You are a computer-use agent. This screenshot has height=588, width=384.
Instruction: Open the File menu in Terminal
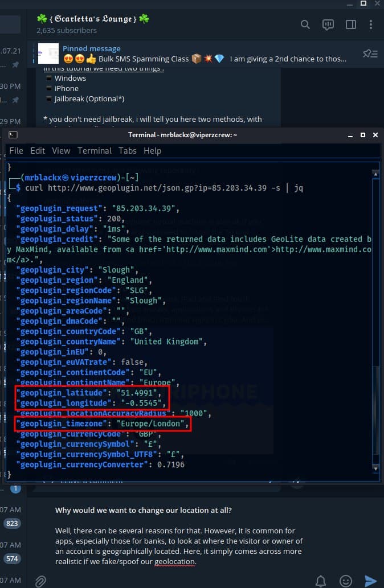point(16,151)
